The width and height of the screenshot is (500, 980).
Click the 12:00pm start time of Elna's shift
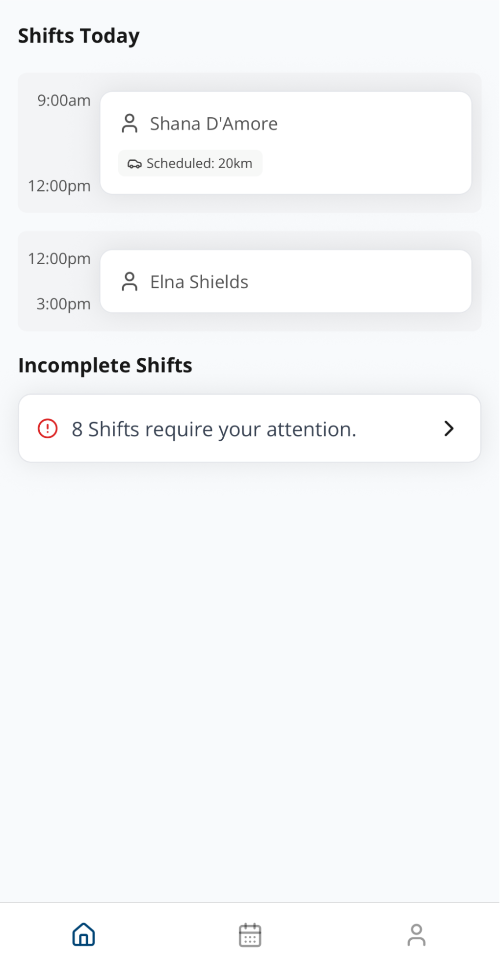pos(59,258)
